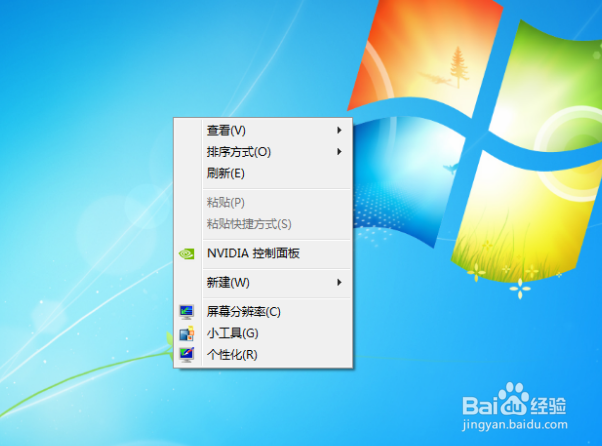Expand the arrow next to 排序方式(O)
602x446 pixels.
coord(339,152)
